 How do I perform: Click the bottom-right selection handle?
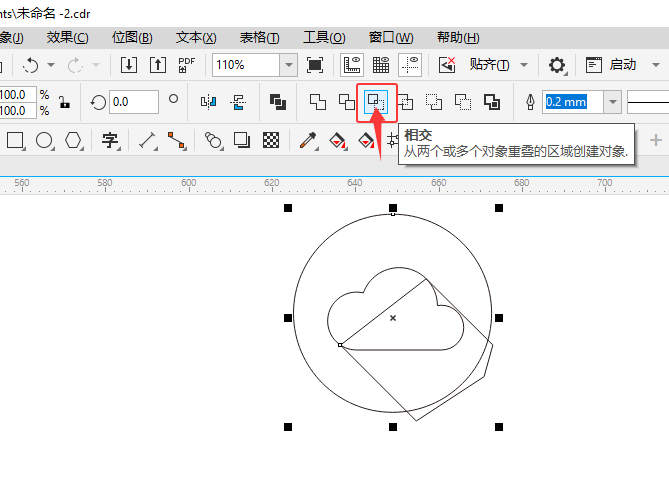(x=499, y=427)
